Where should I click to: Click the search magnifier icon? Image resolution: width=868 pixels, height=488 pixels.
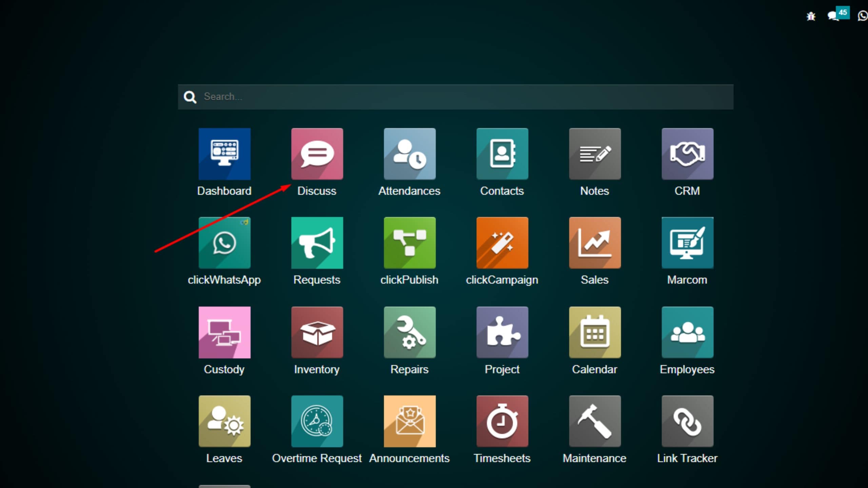click(190, 97)
